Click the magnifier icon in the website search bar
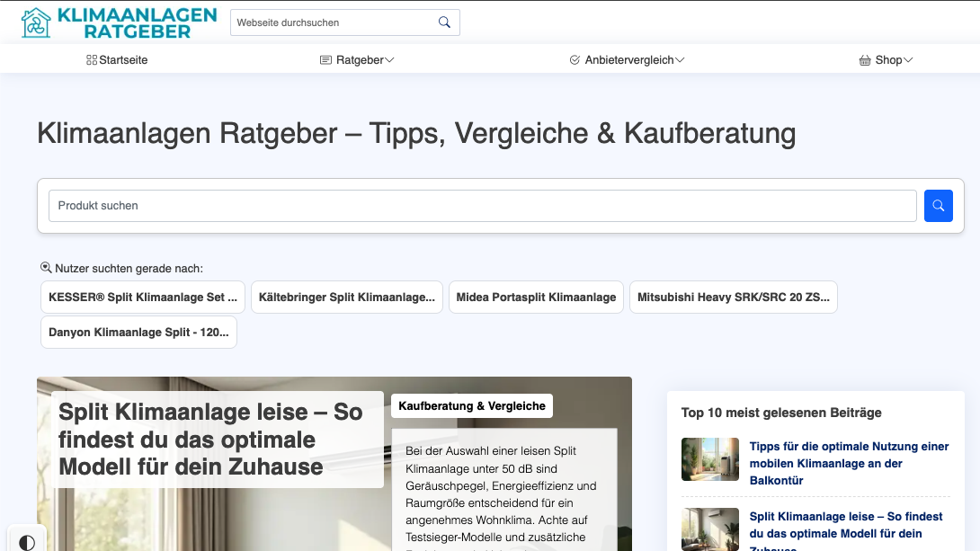The height and width of the screenshot is (551, 980). click(444, 22)
